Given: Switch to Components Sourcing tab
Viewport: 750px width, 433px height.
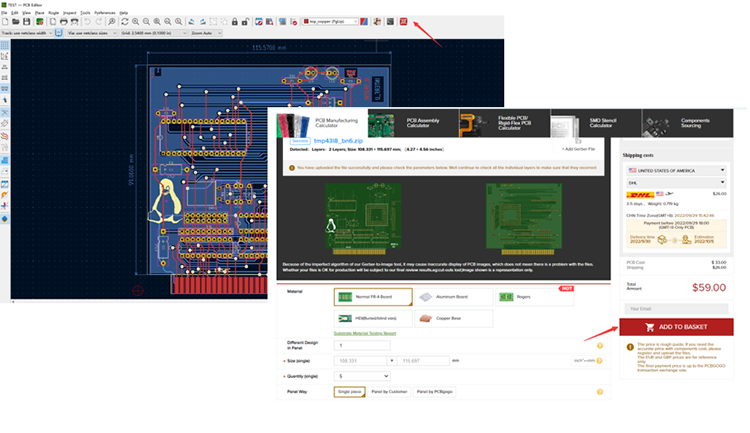Looking at the screenshot, I should tap(687, 123).
